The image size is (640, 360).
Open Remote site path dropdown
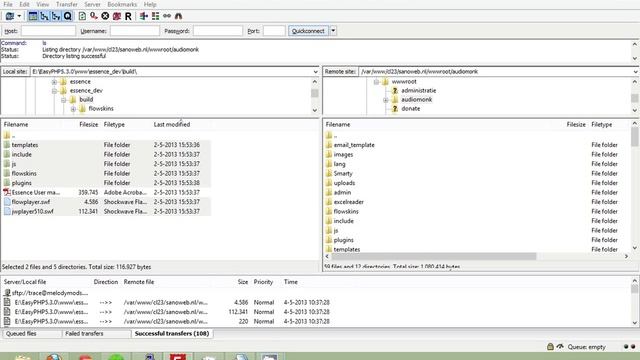click(636, 72)
